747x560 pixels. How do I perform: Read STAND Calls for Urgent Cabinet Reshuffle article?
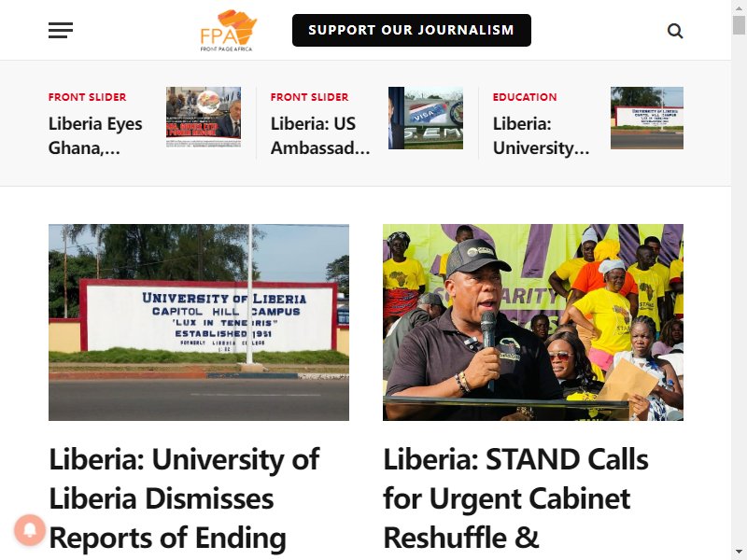coord(515,499)
